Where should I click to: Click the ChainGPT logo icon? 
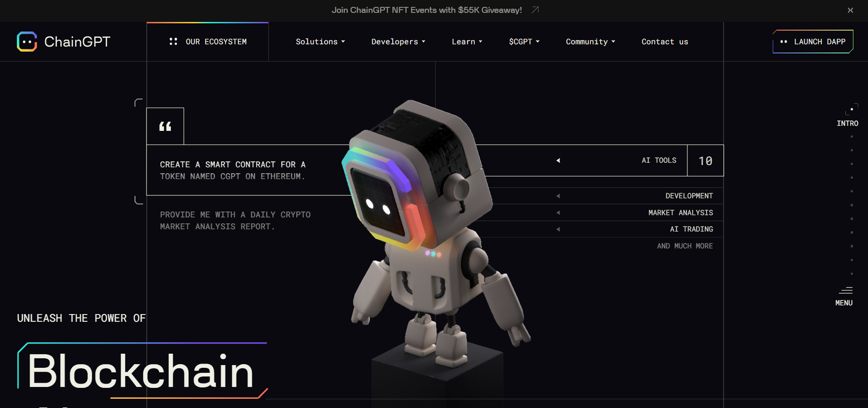[27, 42]
